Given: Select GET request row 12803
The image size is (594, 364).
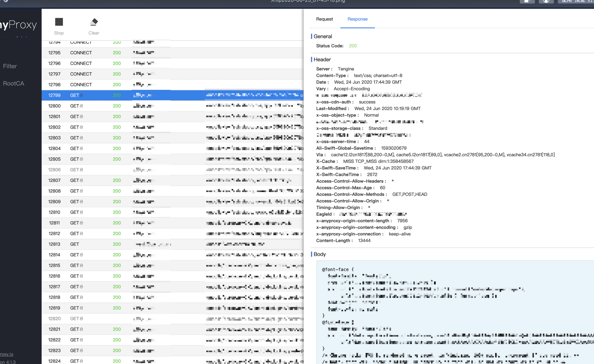Looking at the screenshot, I should click(172, 138).
